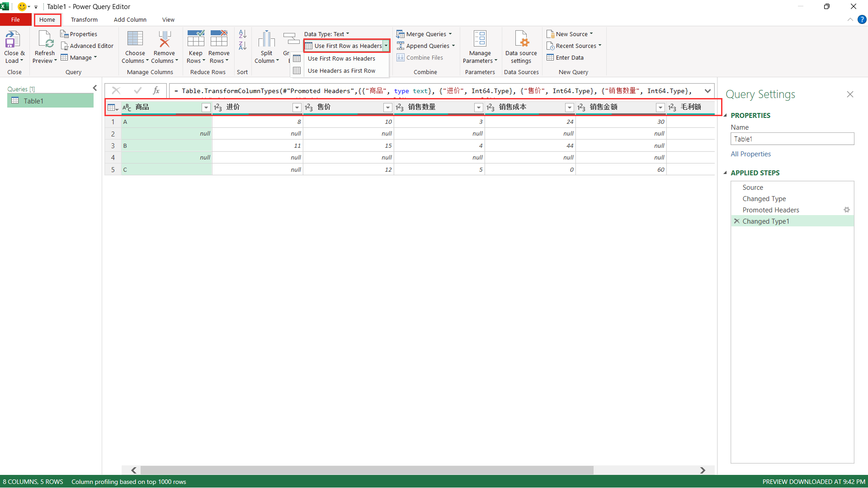The image size is (868, 488).
Task: Click the Keep Rows icon
Action: click(x=195, y=40)
